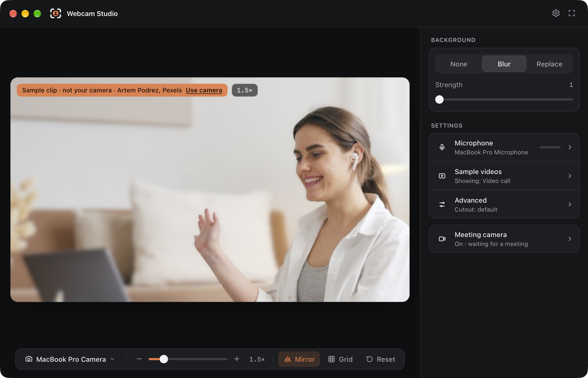Toggle the Grid overlay
Screen dimensions: 588x378
coord(340,359)
